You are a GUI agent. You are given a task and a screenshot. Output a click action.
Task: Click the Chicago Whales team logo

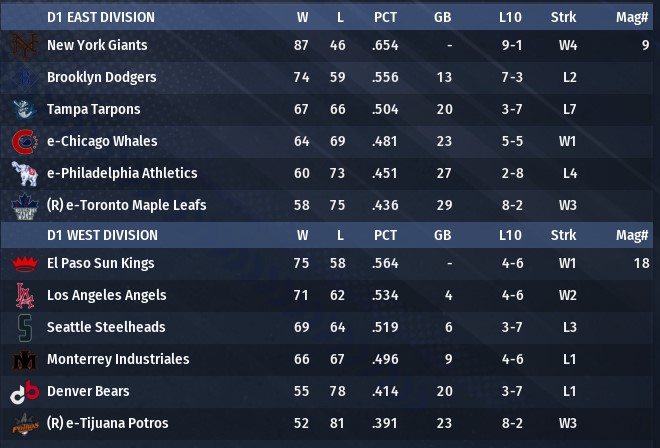23,142
